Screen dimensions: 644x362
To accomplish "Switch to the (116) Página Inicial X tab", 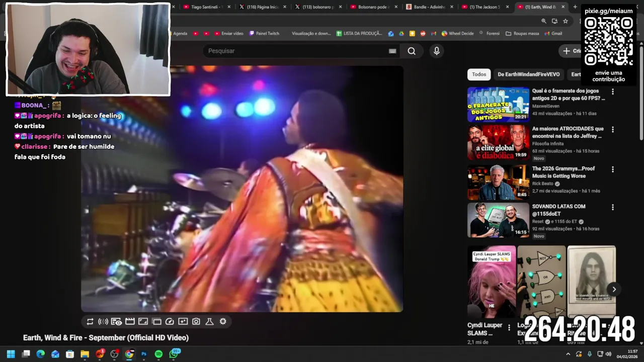I will click(x=263, y=7).
